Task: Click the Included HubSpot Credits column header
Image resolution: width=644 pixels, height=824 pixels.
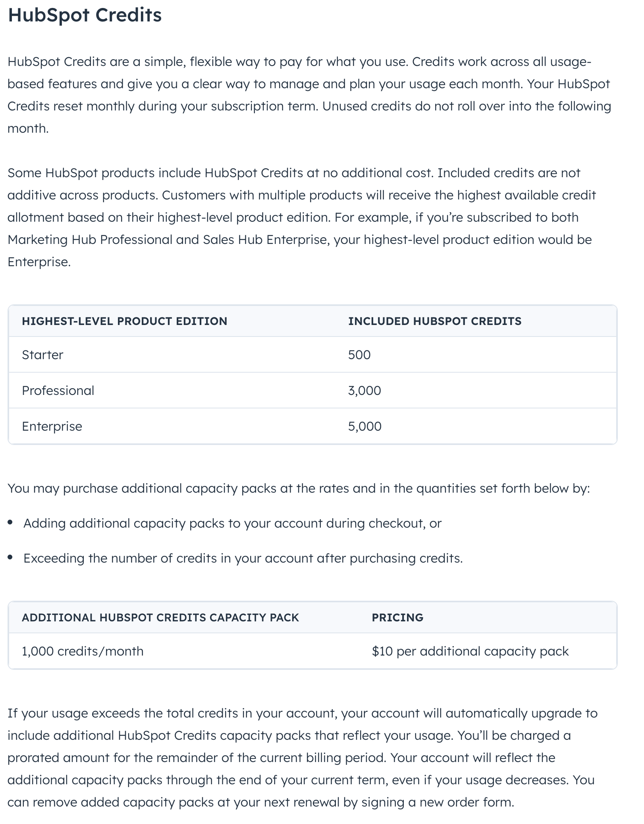Action: (x=434, y=321)
